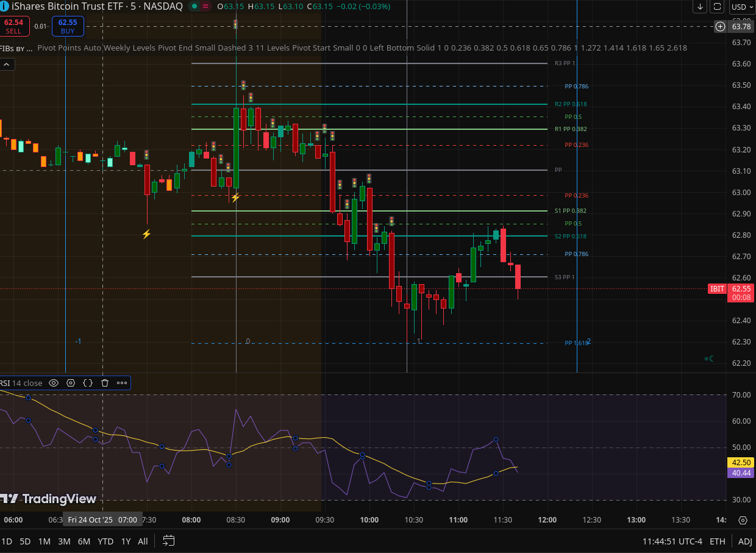This screenshot has width=756, height=553.
Task: Select the All date range
Action: 143,541
